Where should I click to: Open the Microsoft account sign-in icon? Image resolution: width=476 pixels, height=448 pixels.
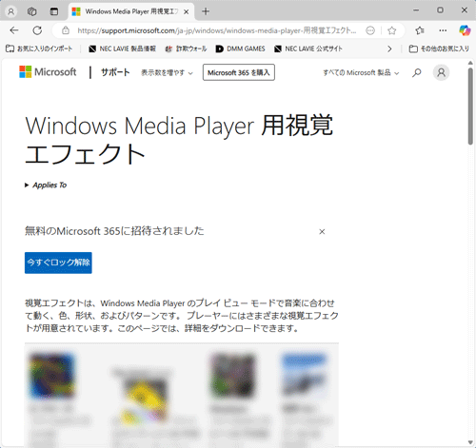pos(441,72)
